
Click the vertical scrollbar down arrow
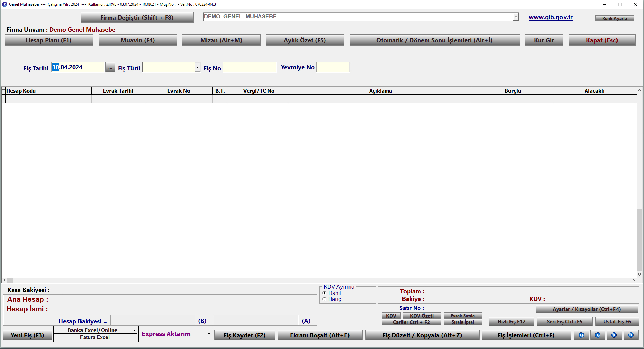click(639, 274)
